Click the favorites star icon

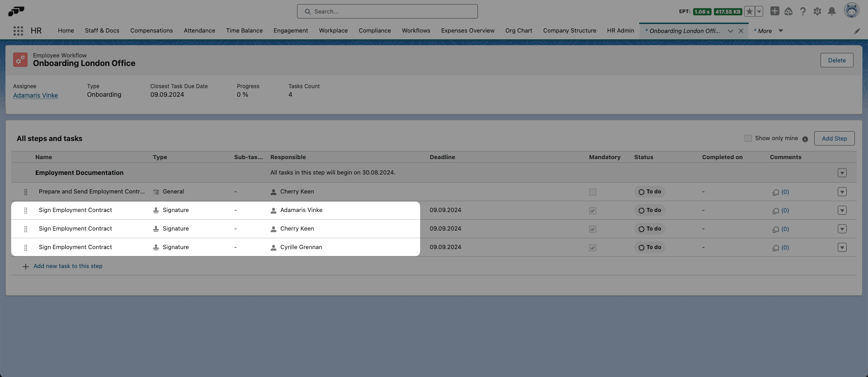pyautogui.click(x=750, y=12)
